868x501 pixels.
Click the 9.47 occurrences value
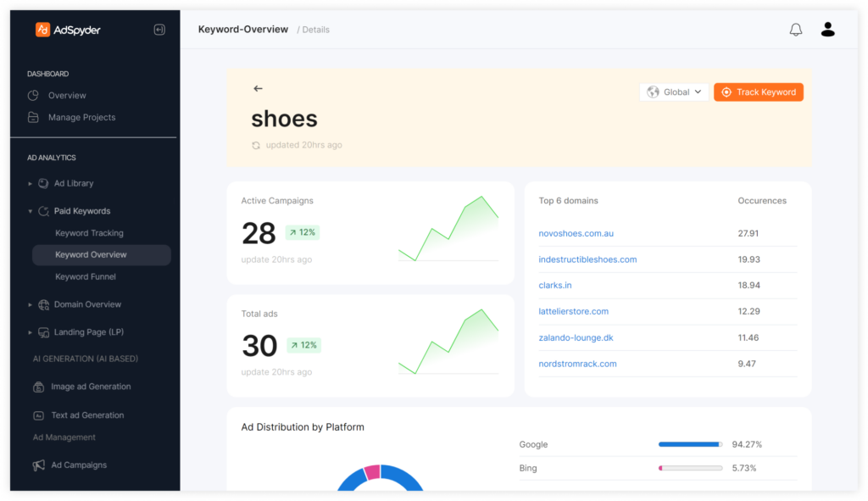(x=746, y=364)
